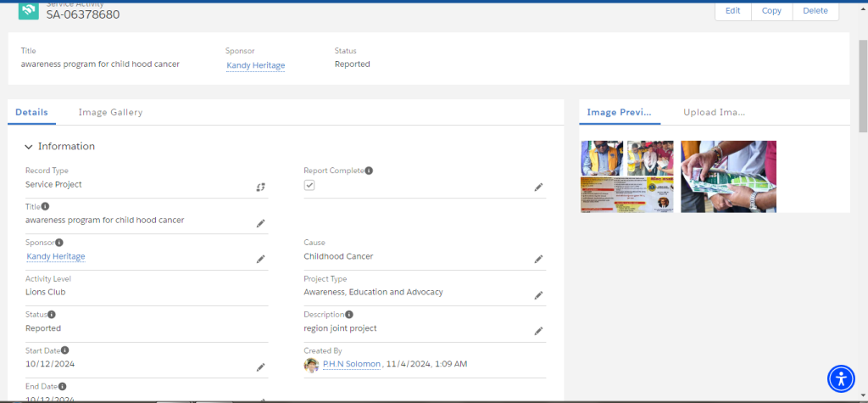Click info icon next to Title label

(46, 206)
